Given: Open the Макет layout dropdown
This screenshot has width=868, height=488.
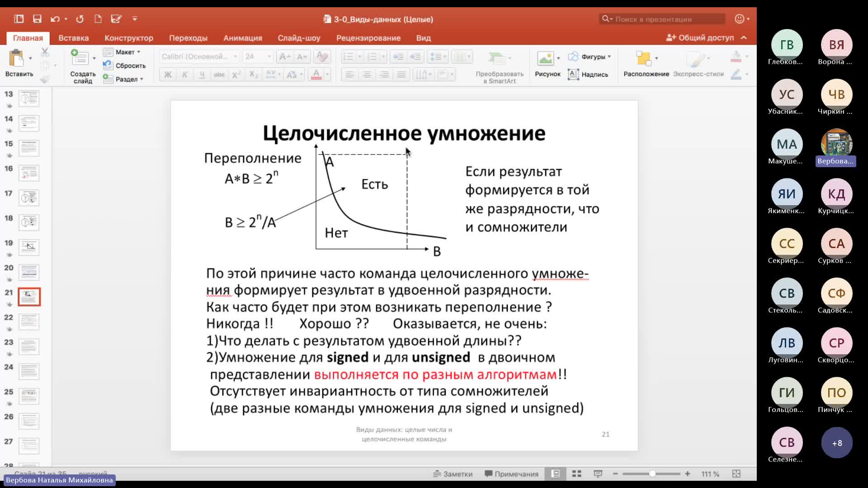Looking at the screenshot, I should [x=122, y=52].
